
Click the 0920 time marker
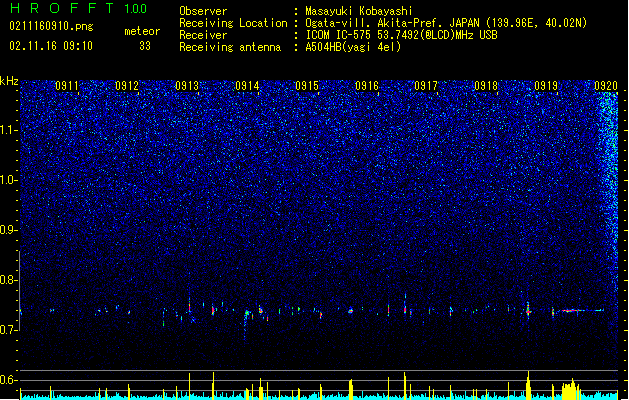click(x=606, y=86)
